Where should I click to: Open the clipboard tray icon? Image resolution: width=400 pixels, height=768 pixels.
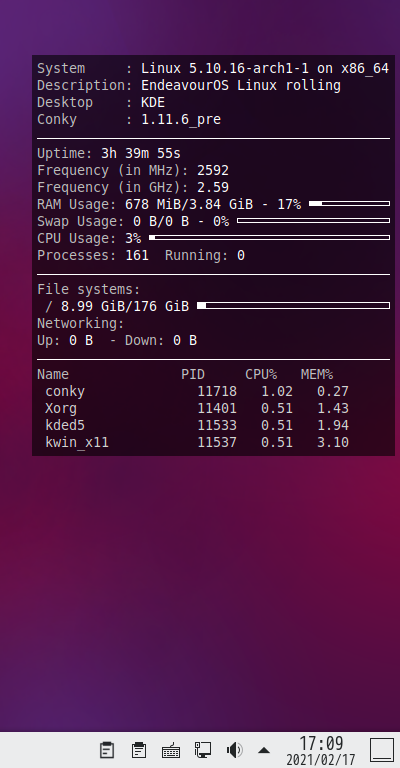click(x=107, y=750)
